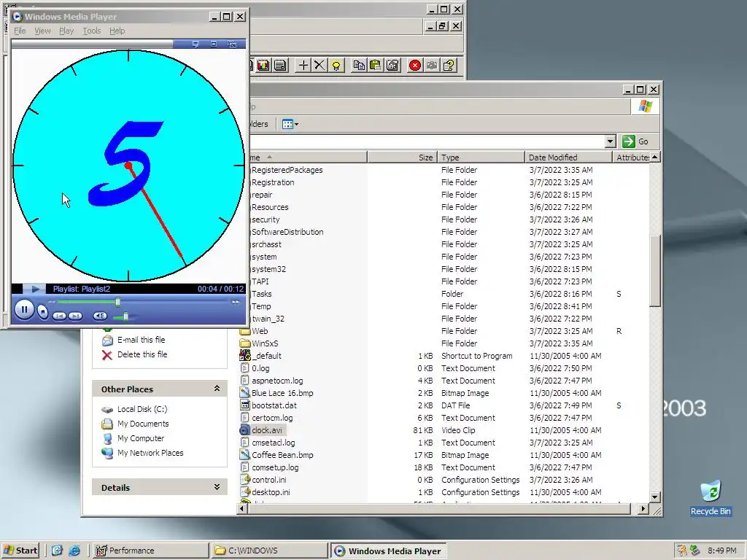Sort files by the Size column
This screenshot has width=747, height=560.
pos(403,157)
